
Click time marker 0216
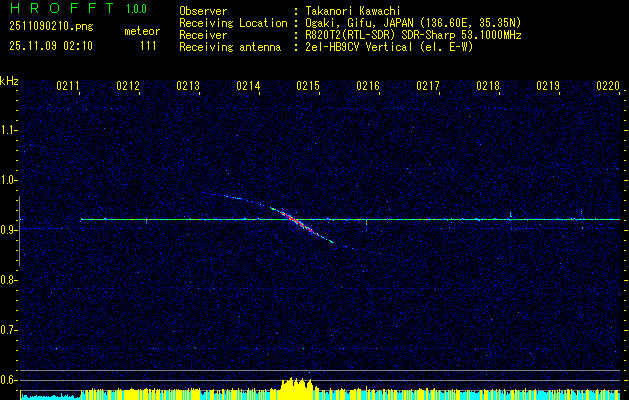368,85
